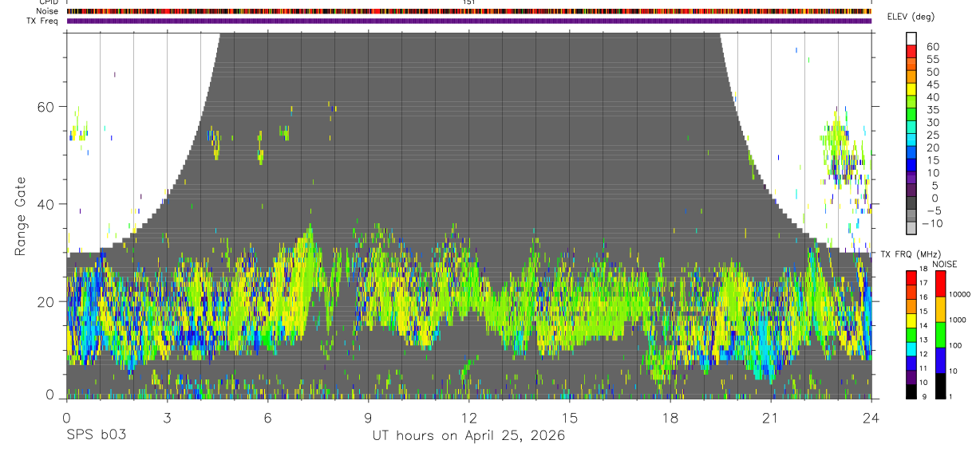Image resolution: width=980 pixels, height=452 pixels.
Task: Click the '1000' label on NOISE scale
Action: pos(958,320)
